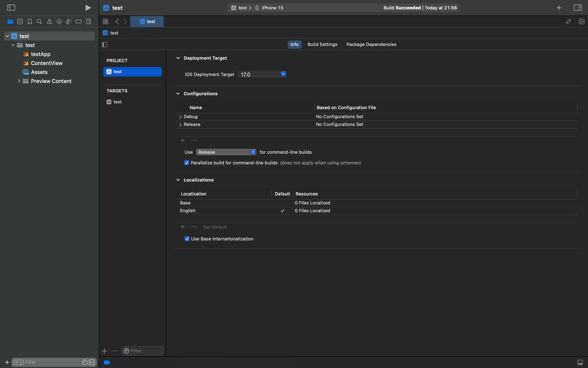The height and width of the screenshot is (368, 588).
Task: Remove a localization with the minus button
Action: (194, 227)
